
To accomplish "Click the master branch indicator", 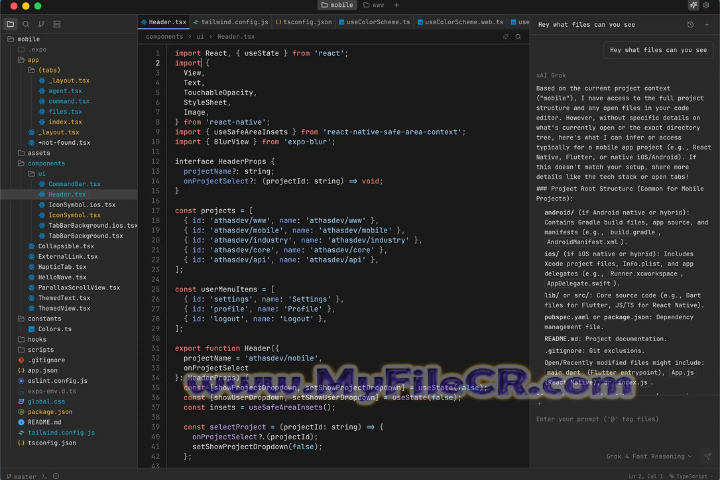I will [x=21, y=476].
